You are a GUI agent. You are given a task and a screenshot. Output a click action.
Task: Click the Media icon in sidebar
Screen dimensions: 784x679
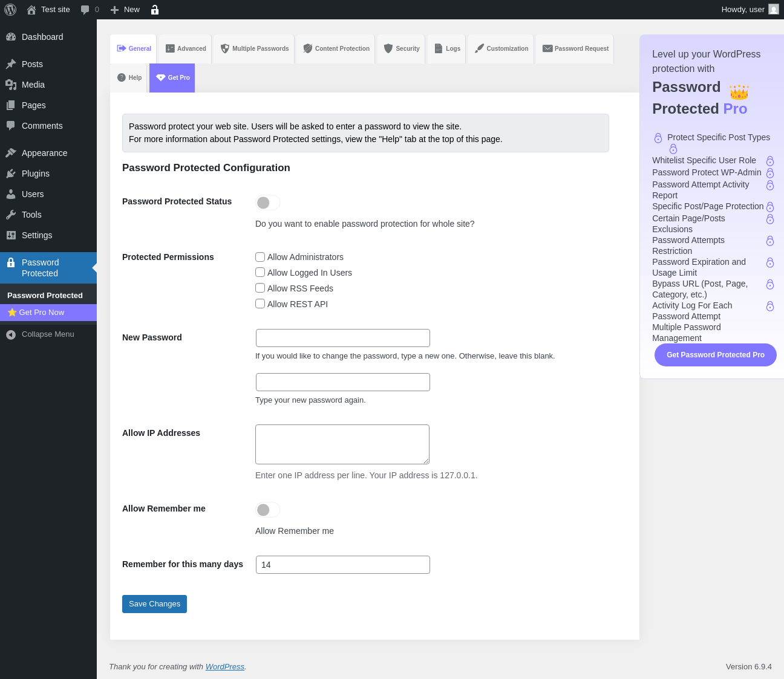click(11, 85)
